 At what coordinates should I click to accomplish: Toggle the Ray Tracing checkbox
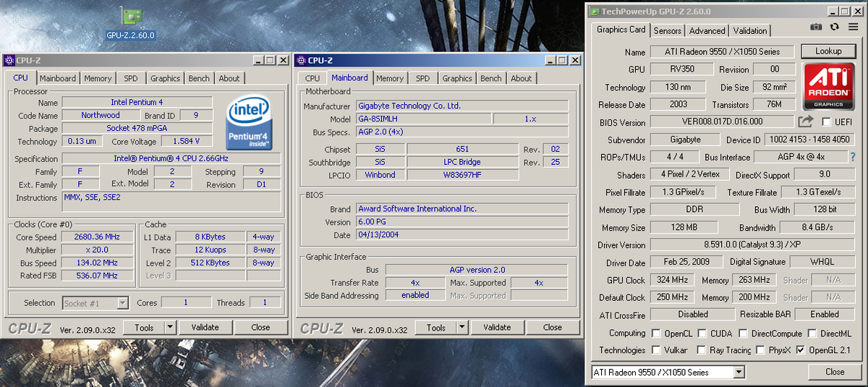click(x=701, y=350)
